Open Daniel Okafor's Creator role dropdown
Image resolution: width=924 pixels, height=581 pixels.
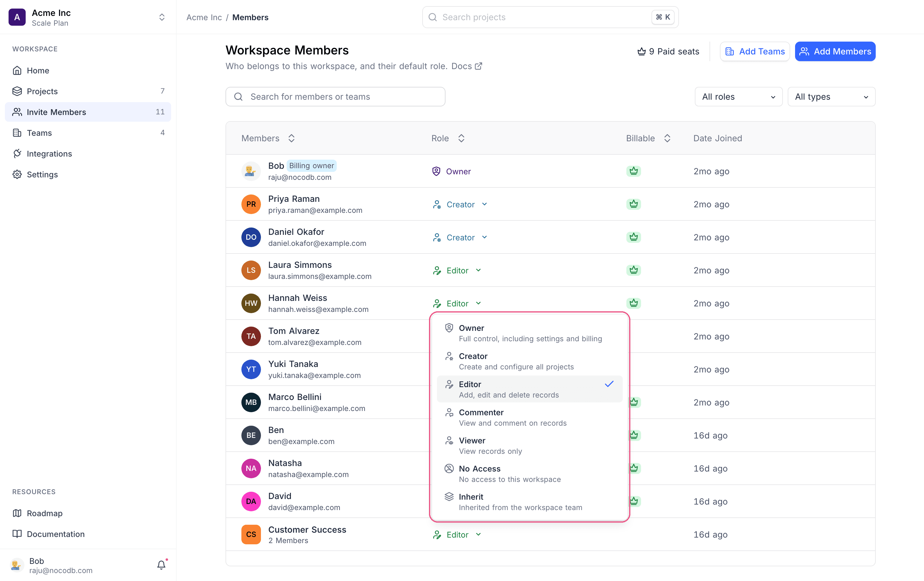coord(460,237)
